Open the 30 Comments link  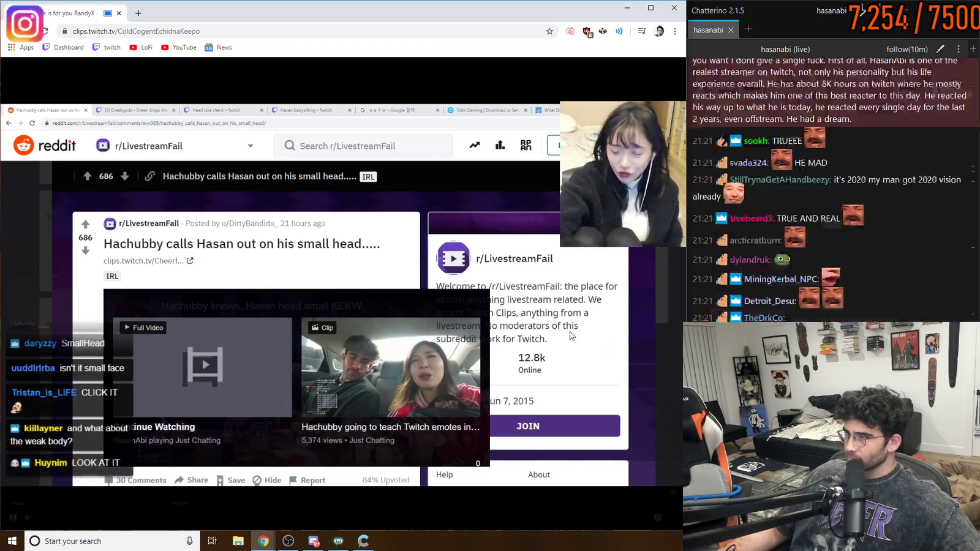tap(135, 481)
